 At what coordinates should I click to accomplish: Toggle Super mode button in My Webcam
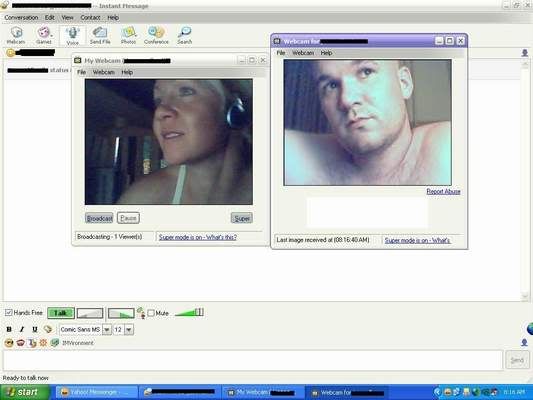point(242,218)
